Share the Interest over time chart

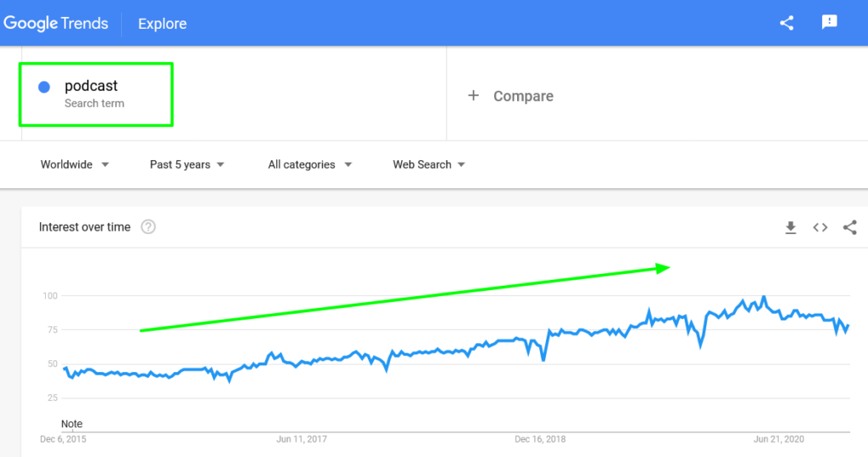849,227
